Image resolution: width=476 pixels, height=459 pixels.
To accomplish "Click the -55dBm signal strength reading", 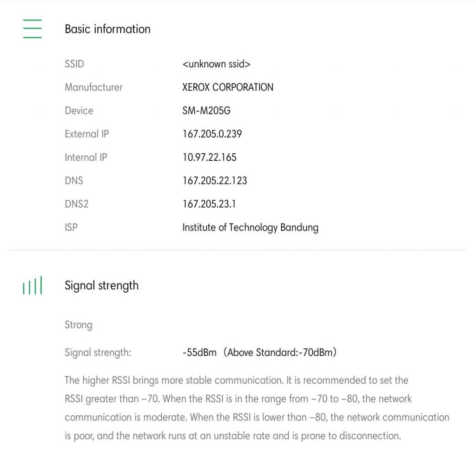I will (199, 353).
